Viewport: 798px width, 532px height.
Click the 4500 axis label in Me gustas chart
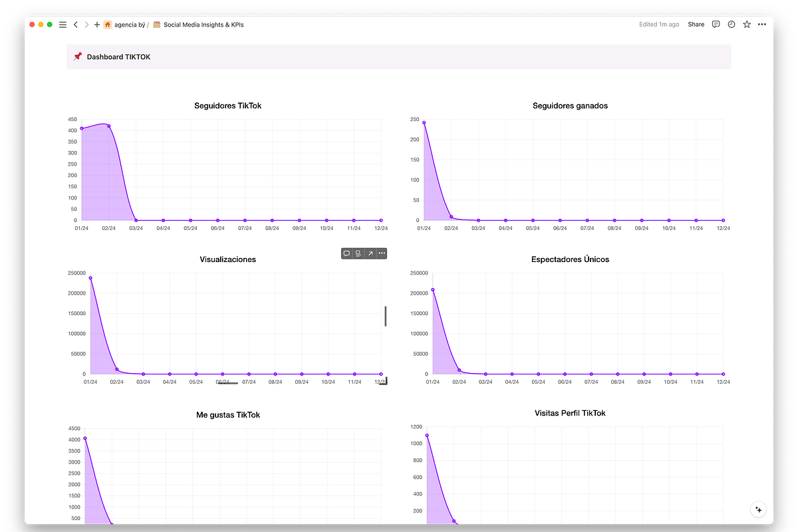click(74, 428)
